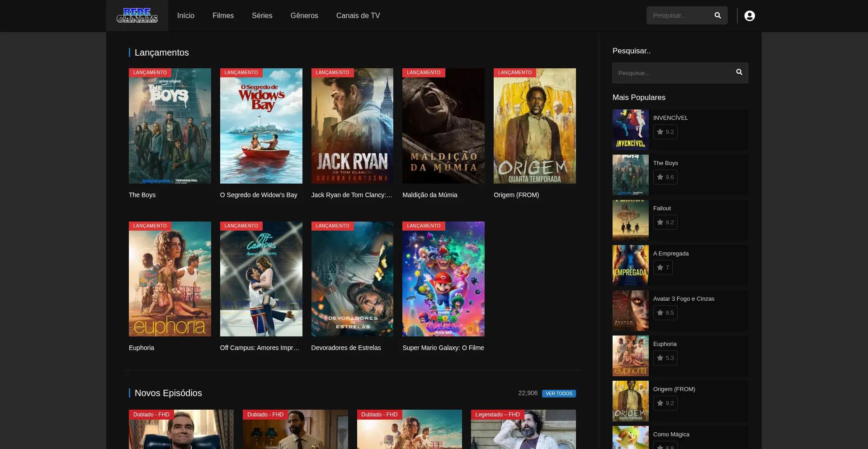Open the Filmes menu
The height and width of the screenshot is (449, 868).
pos(223,15)
